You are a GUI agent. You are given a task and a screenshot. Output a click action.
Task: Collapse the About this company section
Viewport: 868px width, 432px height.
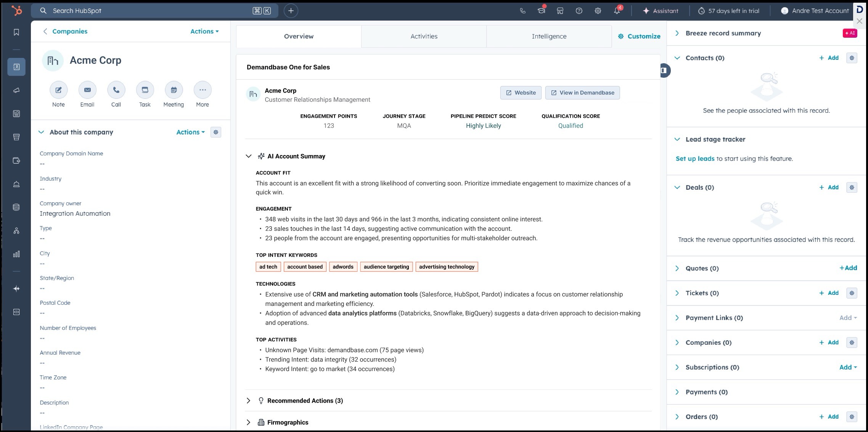tap(41, 132)
